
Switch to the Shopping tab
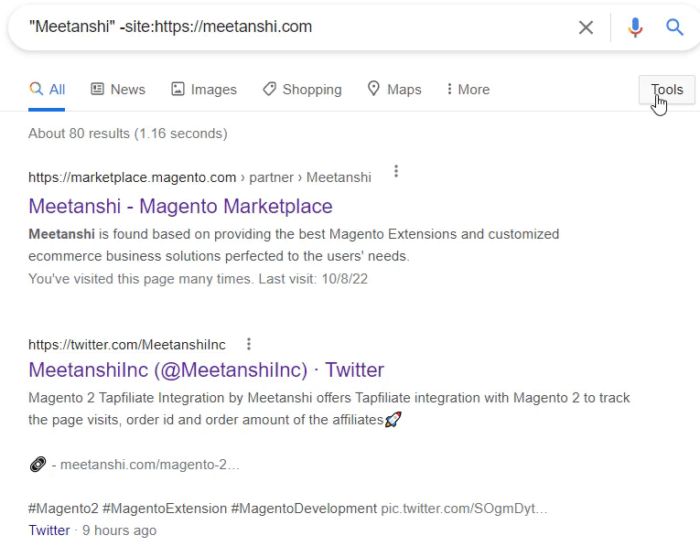(x=302, y=90)
